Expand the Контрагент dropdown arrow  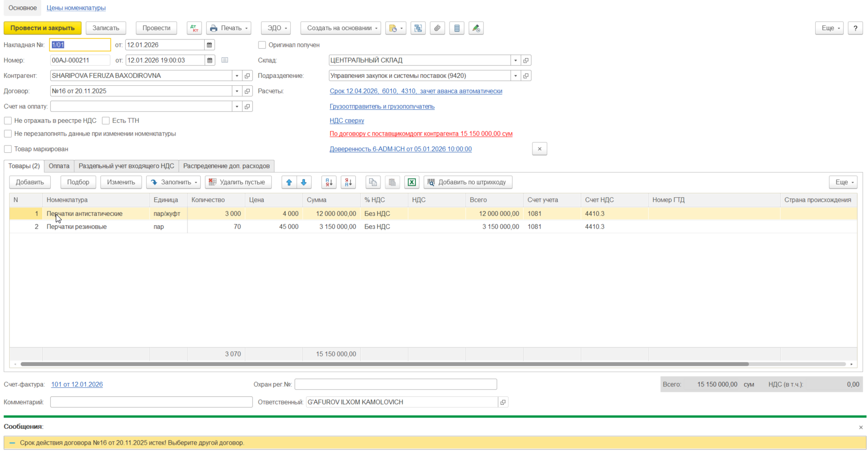pos(237,75)
